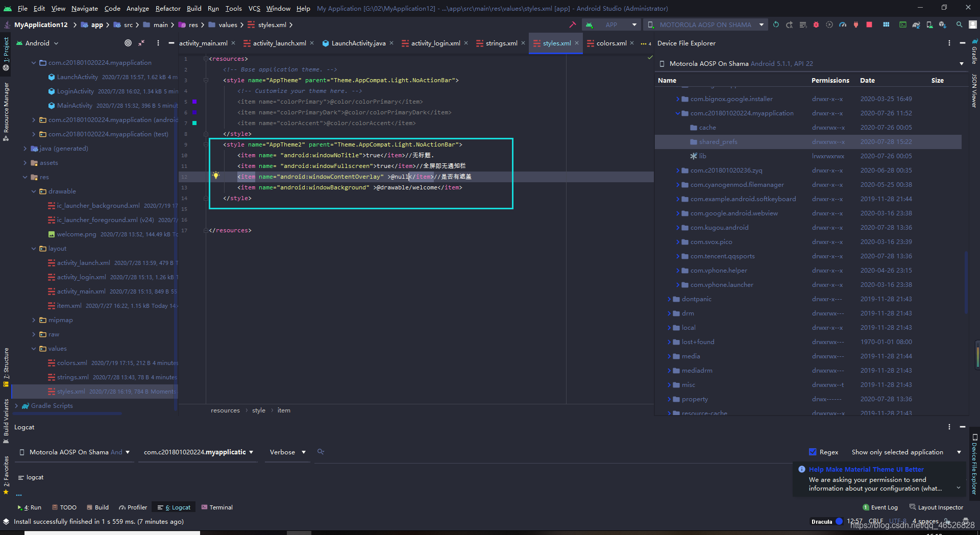Screen dimensions: 980x535
Task: Open the AVD Manager icon
Action: point(929,25)
